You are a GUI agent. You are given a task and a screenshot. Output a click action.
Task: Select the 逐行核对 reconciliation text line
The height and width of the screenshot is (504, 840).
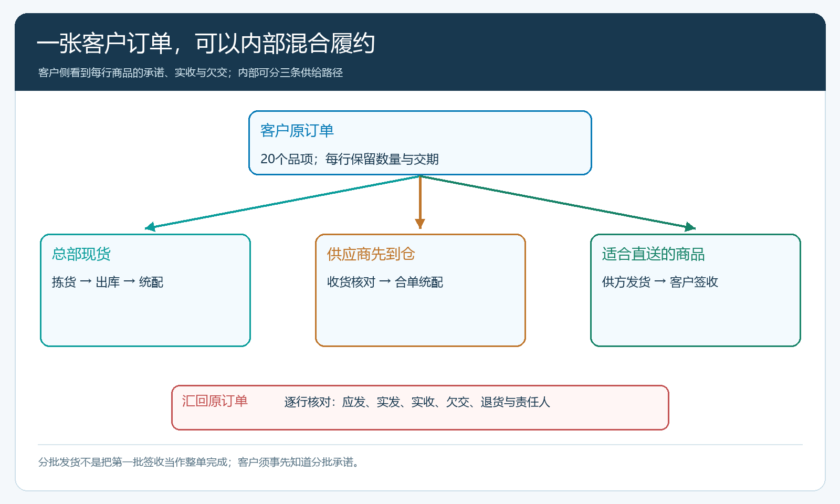[417, 402]
